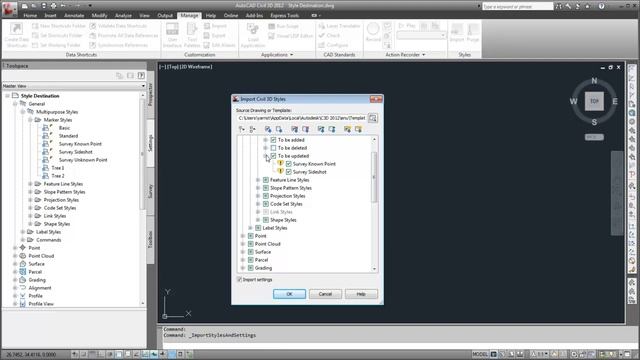Open the Home ribbon tab
Image resolution: width=640 pixels, height=360 pixels.
pos(30,16)
